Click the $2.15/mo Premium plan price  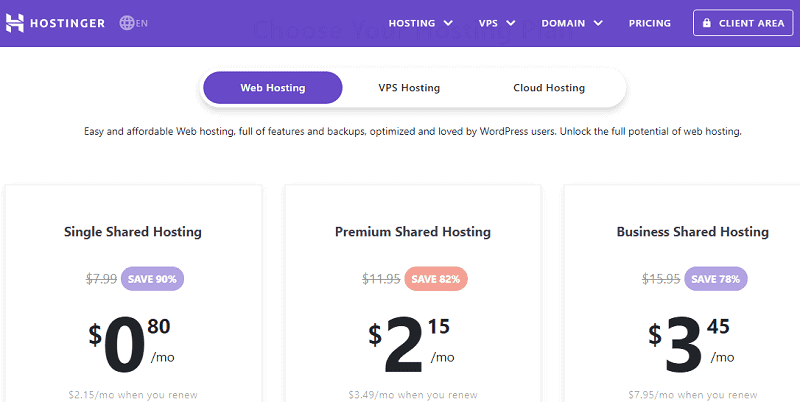[411, 345]
